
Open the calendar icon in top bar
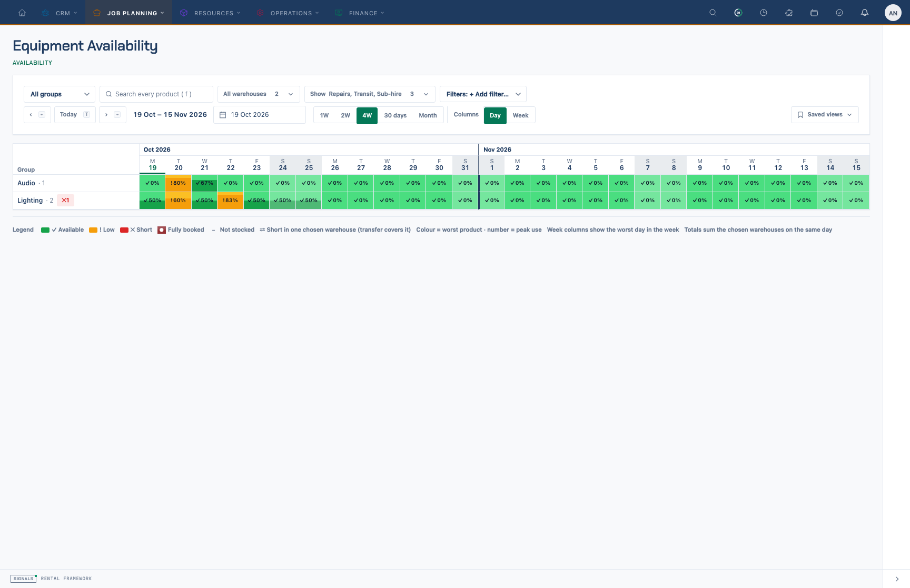click(x=814, y=13)
